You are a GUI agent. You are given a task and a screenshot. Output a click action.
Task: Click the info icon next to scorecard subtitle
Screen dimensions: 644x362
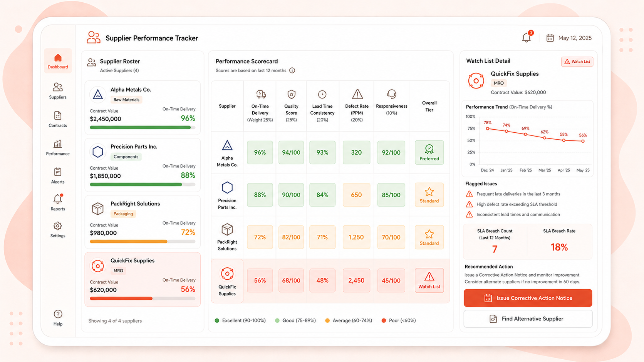(292, 70)
